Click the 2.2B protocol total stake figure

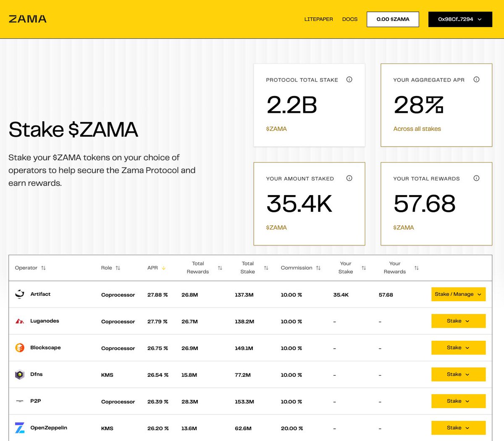tap(292, 105)
